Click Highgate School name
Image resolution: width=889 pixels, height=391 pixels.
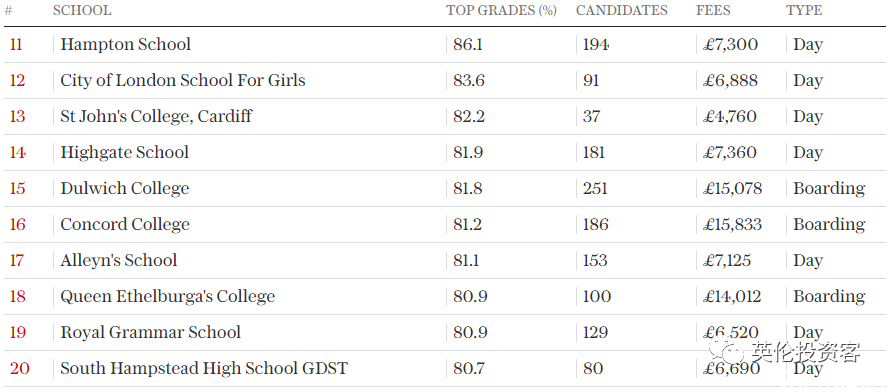click(125, 152)
